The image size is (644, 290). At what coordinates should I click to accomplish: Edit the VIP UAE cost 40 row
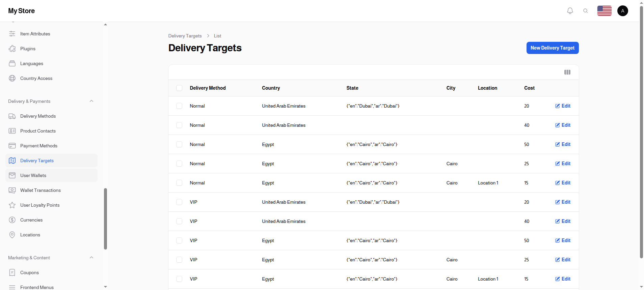point(563,221)
